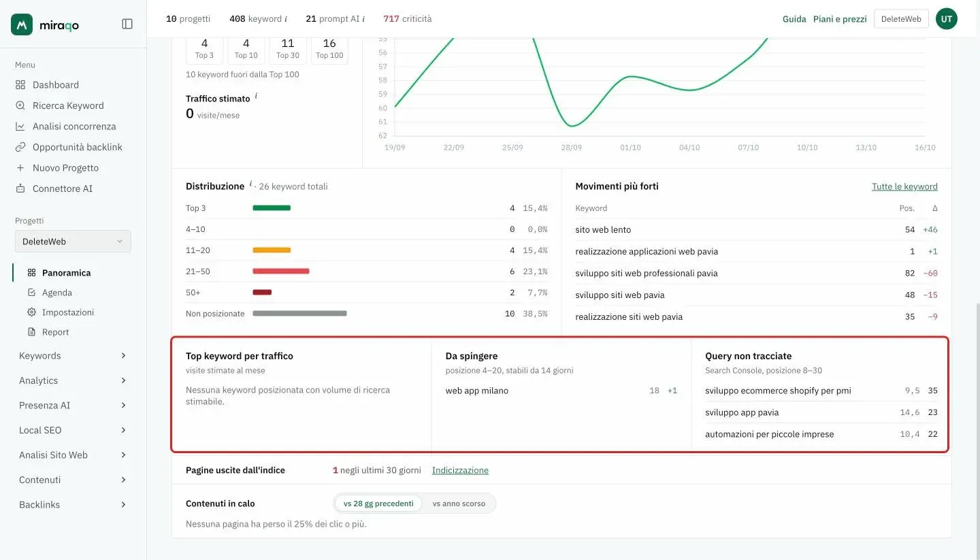Open the Impostazioni page
Viewport: 980px width, 560px height.
68,312
